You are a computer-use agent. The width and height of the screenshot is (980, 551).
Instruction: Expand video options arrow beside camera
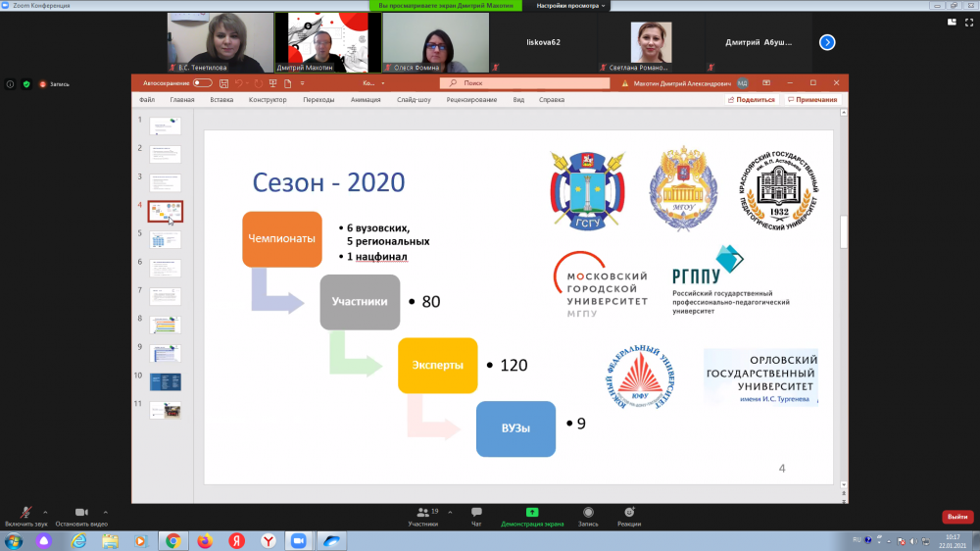click(106, 511)
